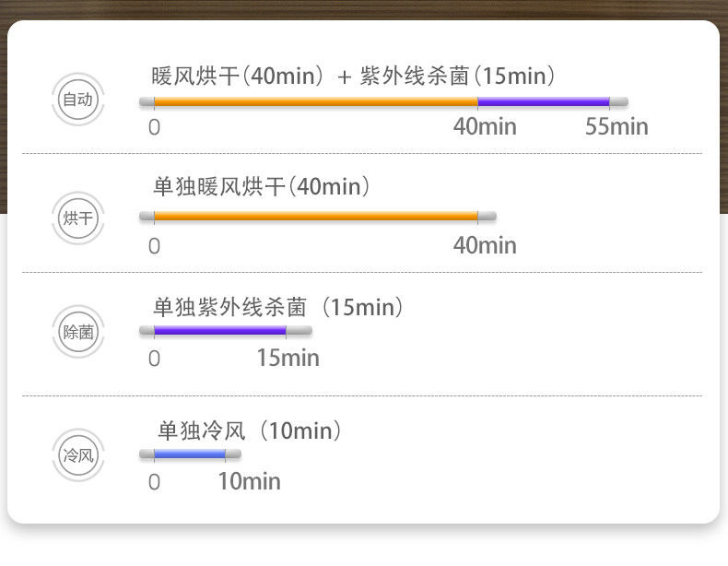Image resolution: width=728 pixels, height=566 pixels.
Task: Click the purple 单独紫外线杀菌 progress bar
Action: point(220,330)
